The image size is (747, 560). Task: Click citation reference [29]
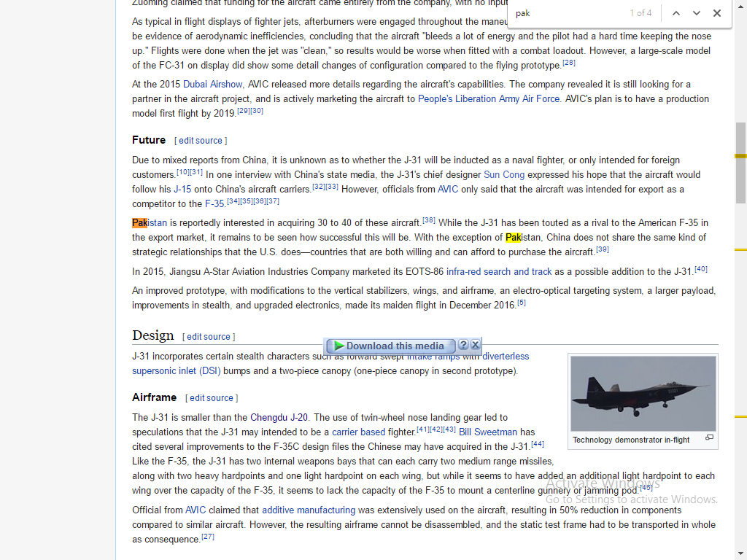(x=244, y=111)
